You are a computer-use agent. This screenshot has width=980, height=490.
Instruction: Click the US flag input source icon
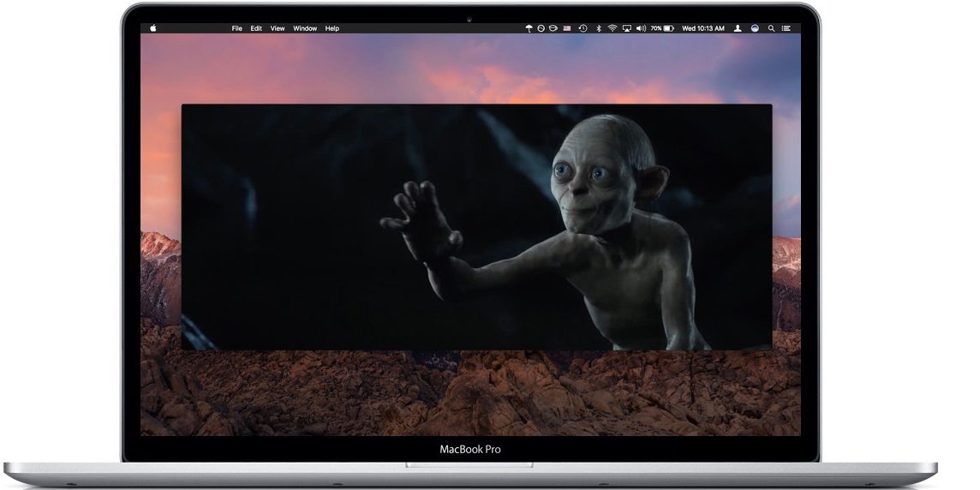(x=567, y=28)
